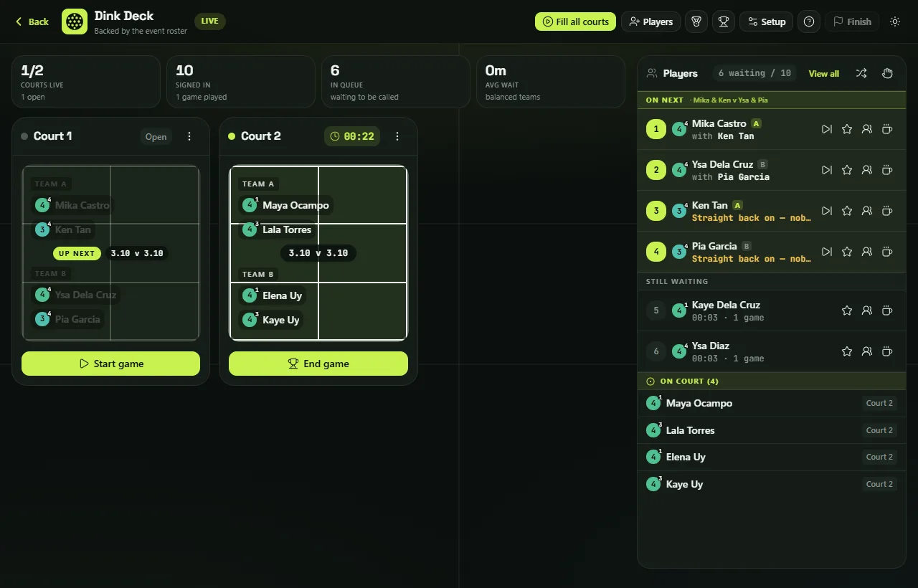The height and width of the screenshot is (588, 918).
Task: Open the trophy leaderboard icon
Action: point(724,22)
